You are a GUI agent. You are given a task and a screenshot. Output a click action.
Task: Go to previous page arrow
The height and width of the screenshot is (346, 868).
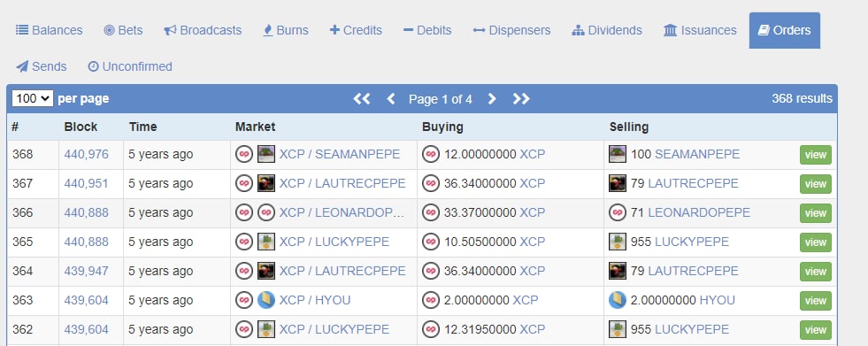coord(391,98)
